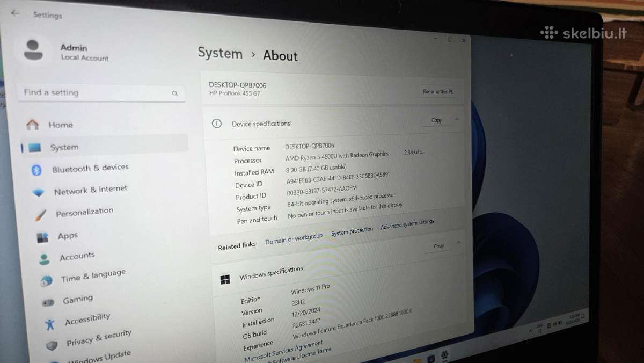Click the Network wifi icon

click(39, 193)
